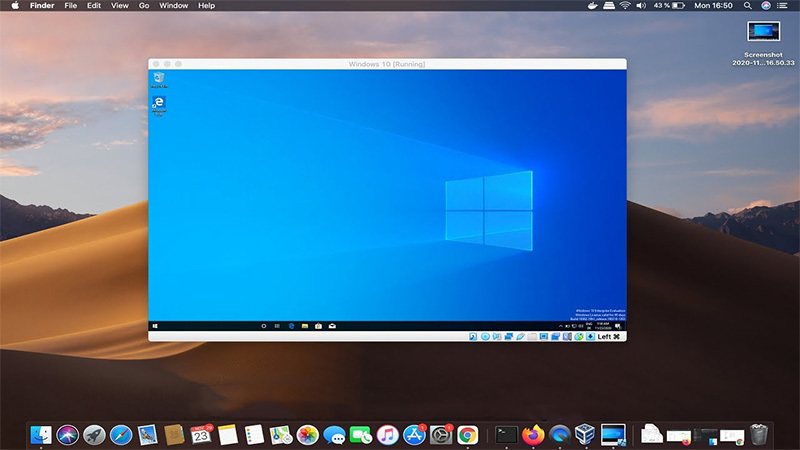Click VirtualBox audio indicator
The width and height of the screenshot is (800, 450).
coord(496,337)
